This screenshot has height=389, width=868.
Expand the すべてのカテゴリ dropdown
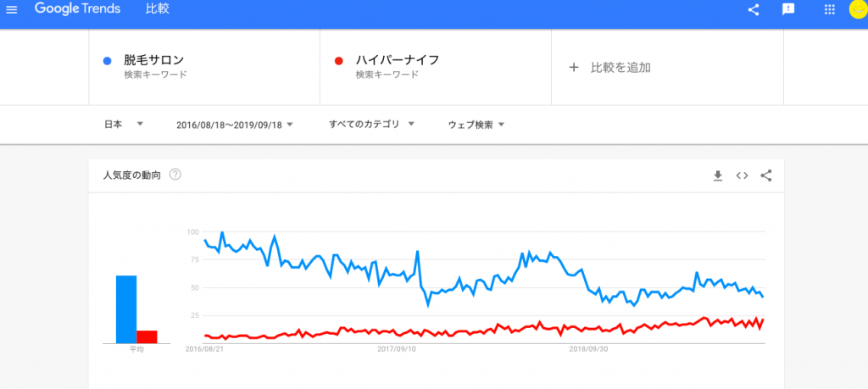(x=371, y=125)
